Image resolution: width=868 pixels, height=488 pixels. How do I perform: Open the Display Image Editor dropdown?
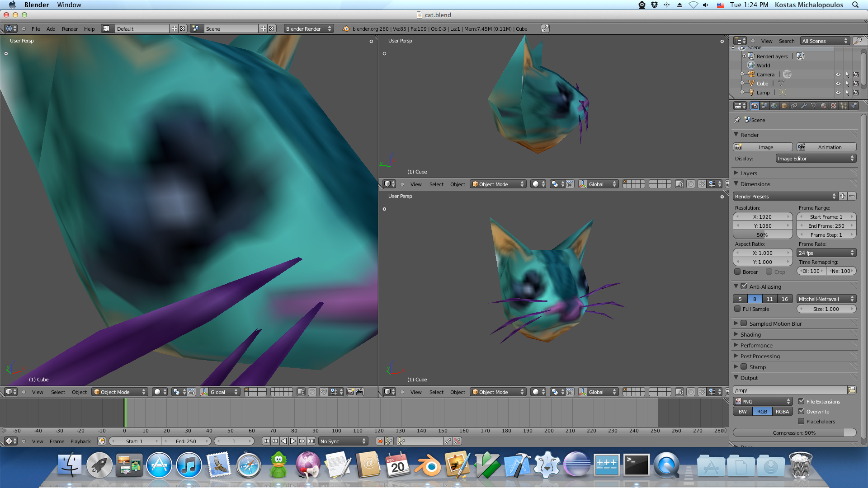[816, 159]
